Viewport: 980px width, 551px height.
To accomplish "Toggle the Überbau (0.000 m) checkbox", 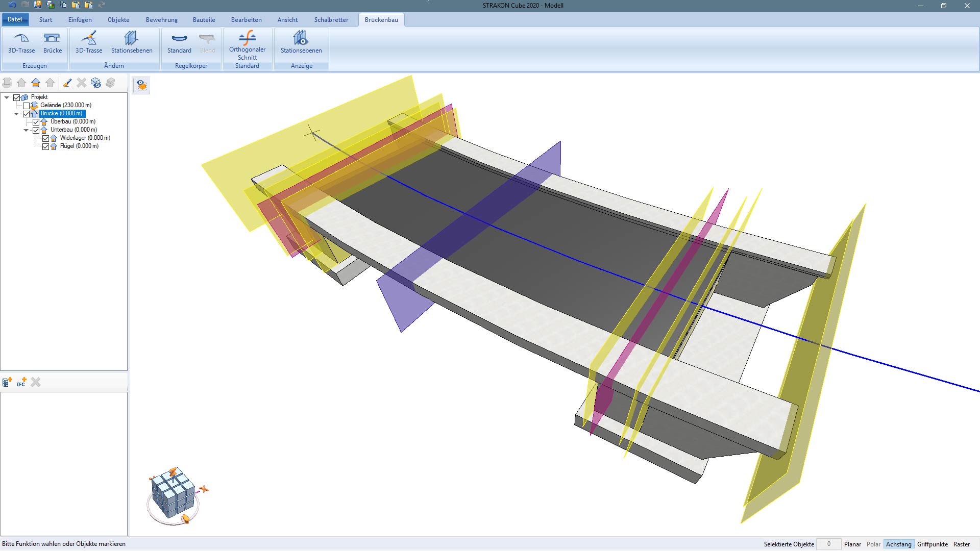I will point(36,121).
